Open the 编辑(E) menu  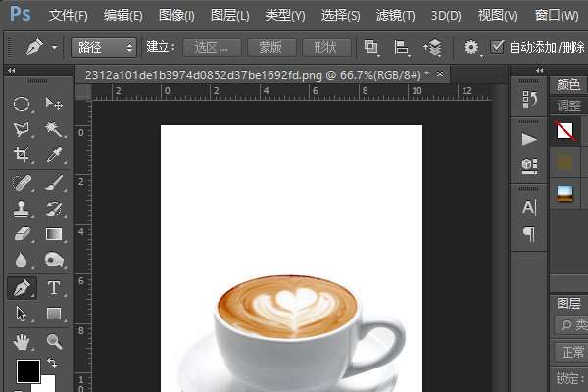click(123, 16)
